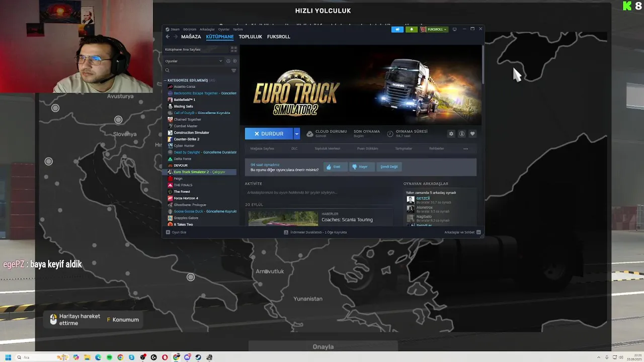Viewport: 644px width, 362px height.
Task: Open the Steam menu
Action: (175, 29)
